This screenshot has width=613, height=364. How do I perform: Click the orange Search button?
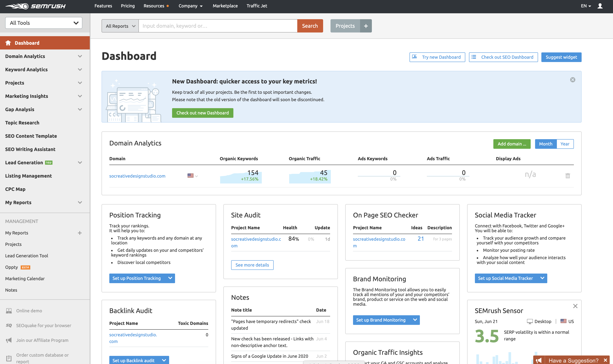(x=310, y=26)
